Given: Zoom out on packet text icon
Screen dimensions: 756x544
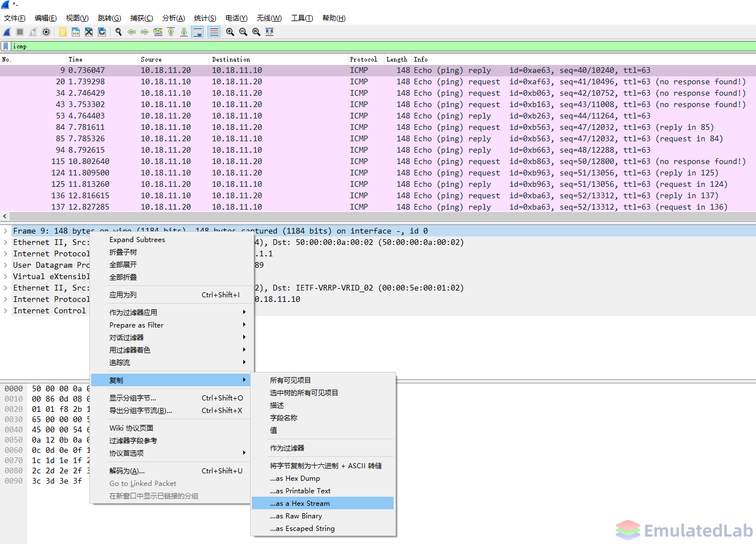Looking at the screenshot, I should (x=243, y=32).
